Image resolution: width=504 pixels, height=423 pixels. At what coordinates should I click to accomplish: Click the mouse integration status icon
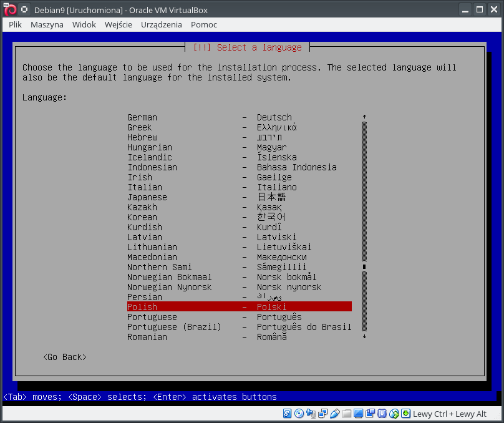(x=394, y=414)
